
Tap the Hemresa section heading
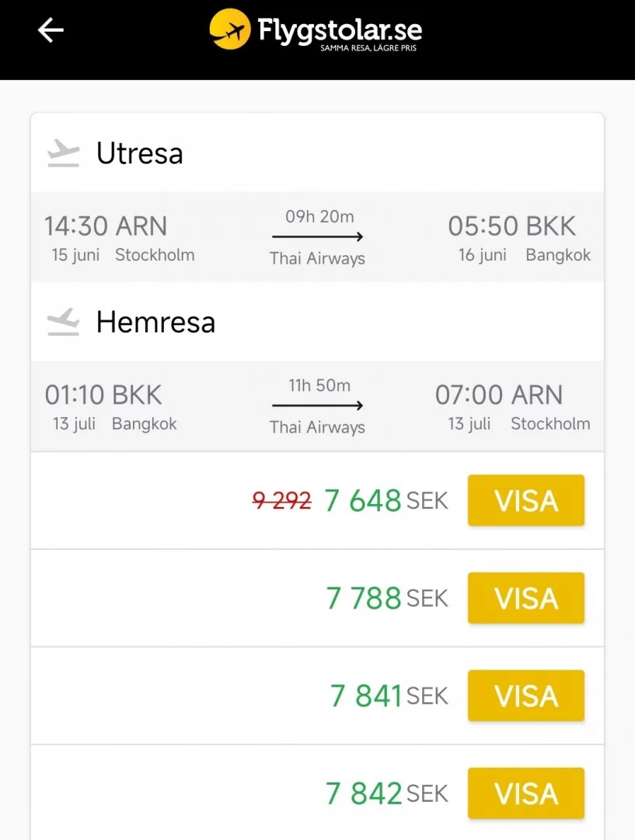[155, 322]
